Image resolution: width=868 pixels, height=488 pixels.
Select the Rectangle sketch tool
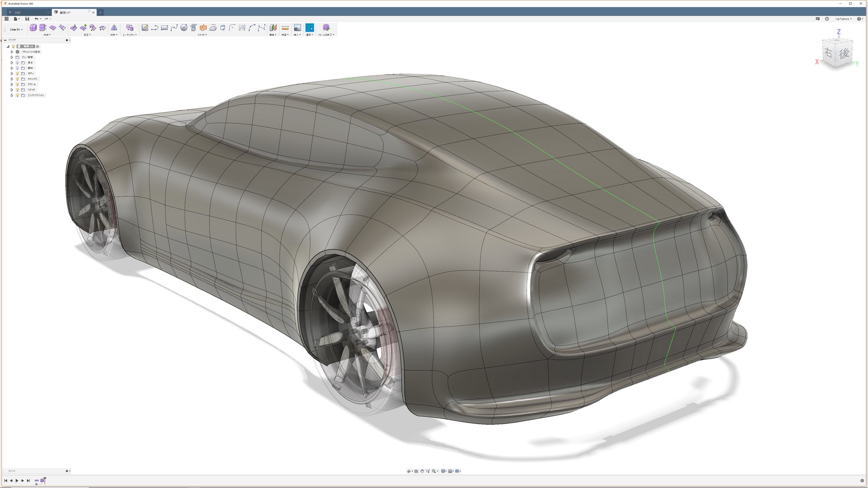164,28
